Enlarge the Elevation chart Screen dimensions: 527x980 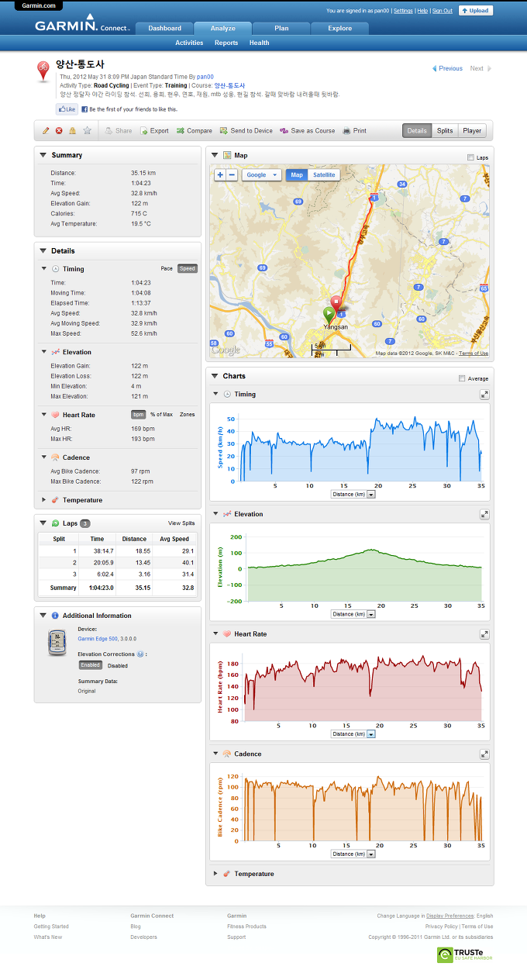tap(484, 514)
